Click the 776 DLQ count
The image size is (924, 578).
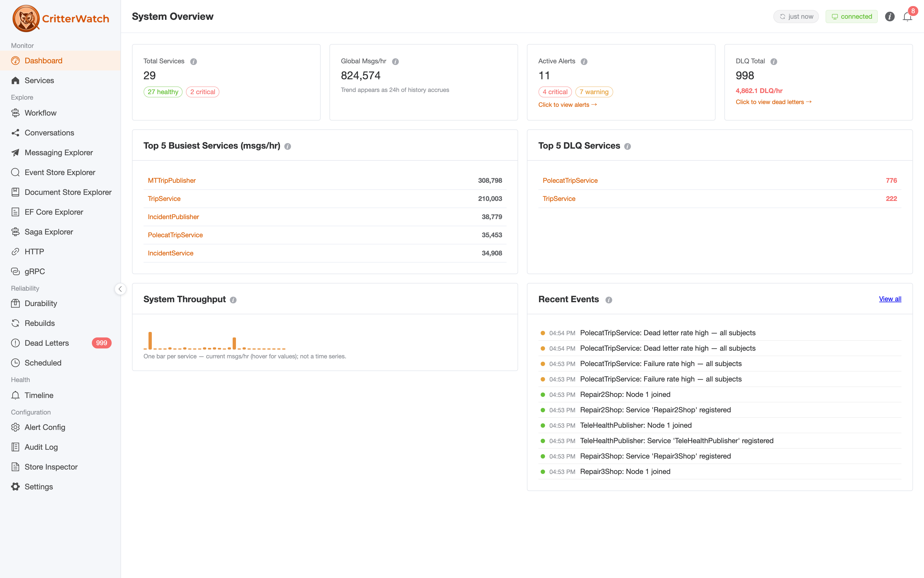891,181
